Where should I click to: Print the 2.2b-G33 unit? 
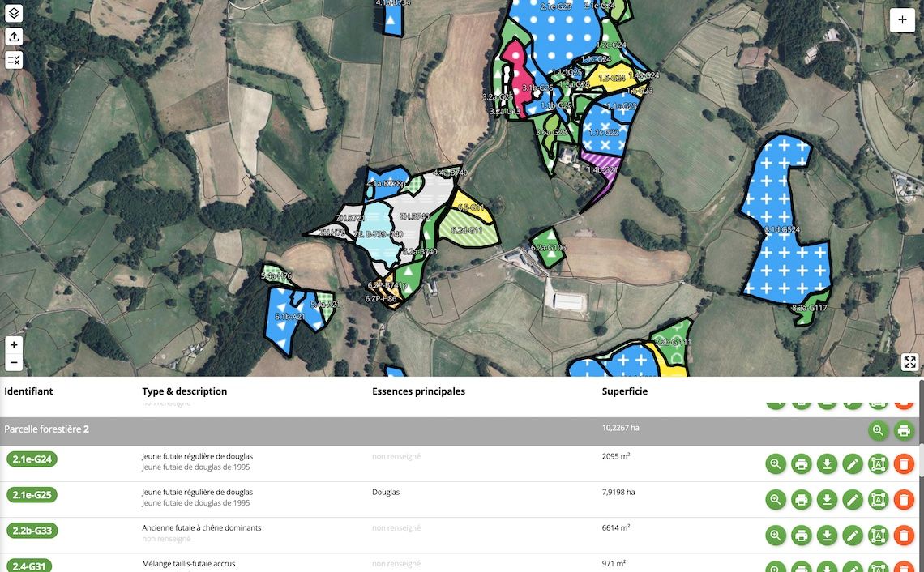pyautogui.click(x=801, y=536)
